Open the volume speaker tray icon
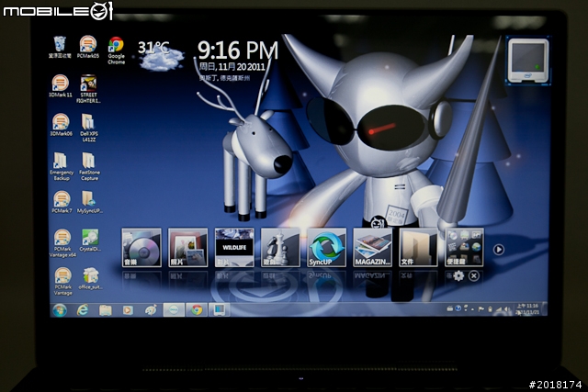588x392 pixels. click(507, 309)
